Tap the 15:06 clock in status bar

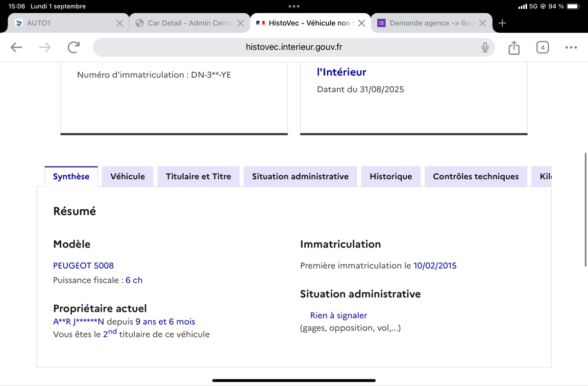[x=17, y=6]
